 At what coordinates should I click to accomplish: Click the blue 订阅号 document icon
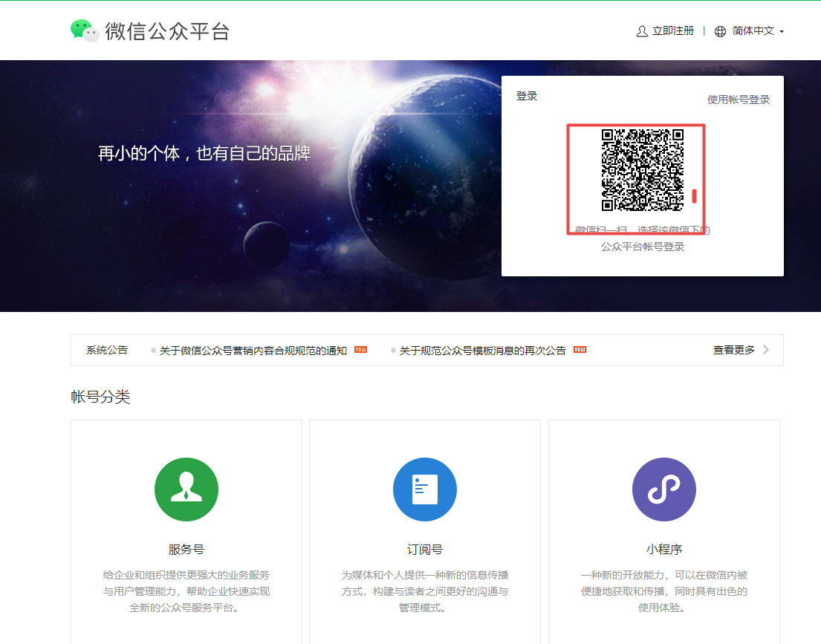tap(425, 489)
